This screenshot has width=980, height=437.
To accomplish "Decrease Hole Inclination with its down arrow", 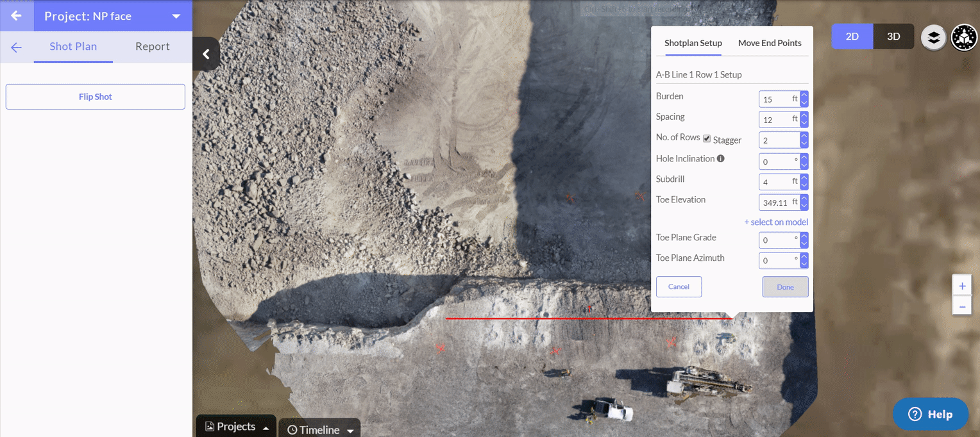I will pos(804,165).
